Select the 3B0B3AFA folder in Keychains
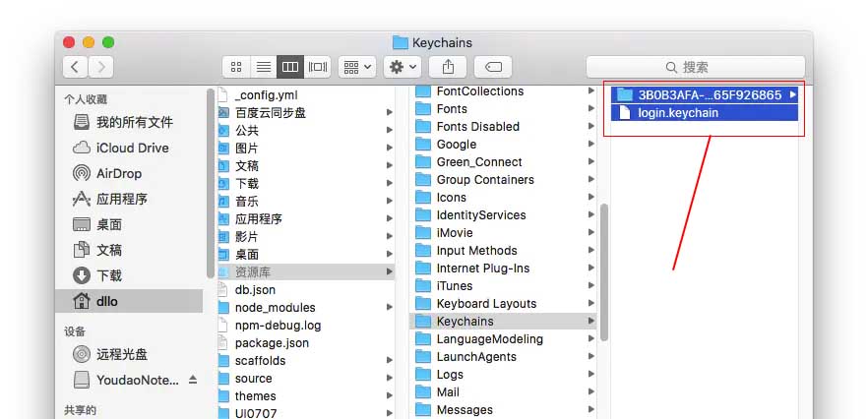This screenshot has width=868, height=419. pos(705,95)
